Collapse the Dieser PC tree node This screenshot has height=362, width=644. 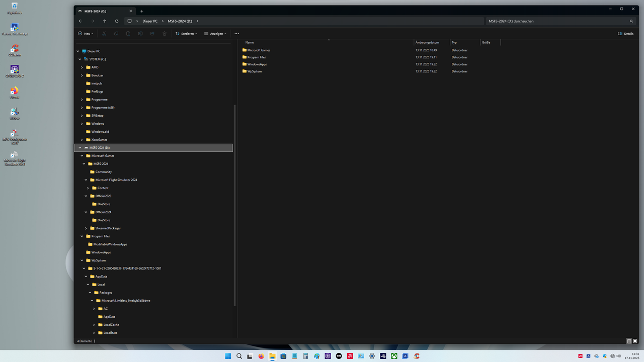(78, 51)
